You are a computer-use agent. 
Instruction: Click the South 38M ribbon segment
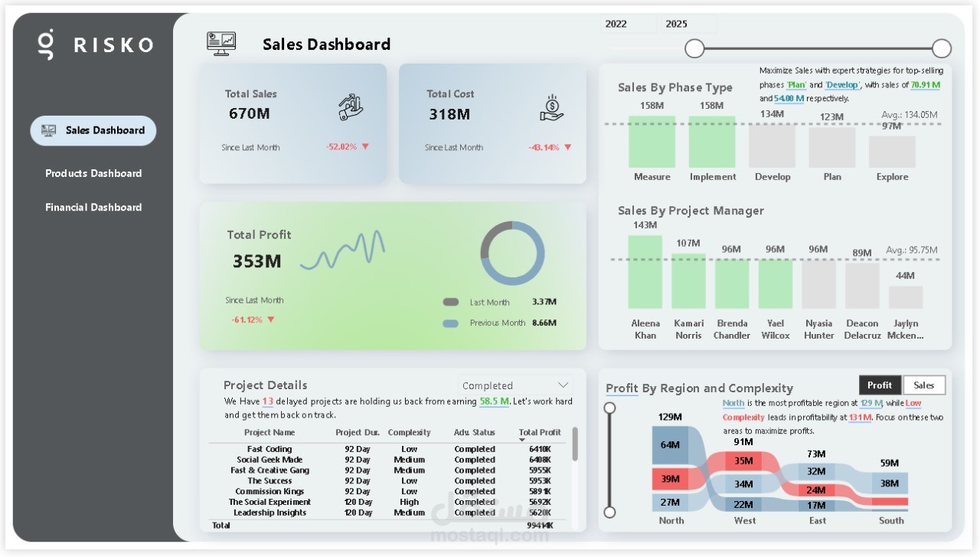(x=890, y=483)
